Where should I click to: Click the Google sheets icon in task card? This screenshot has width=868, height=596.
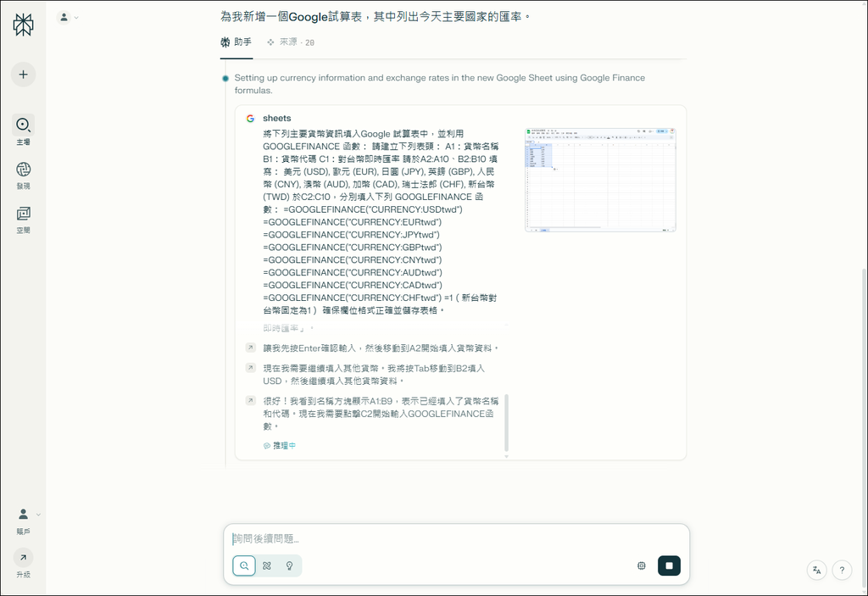pyautogui.click(x=250, y=119)
